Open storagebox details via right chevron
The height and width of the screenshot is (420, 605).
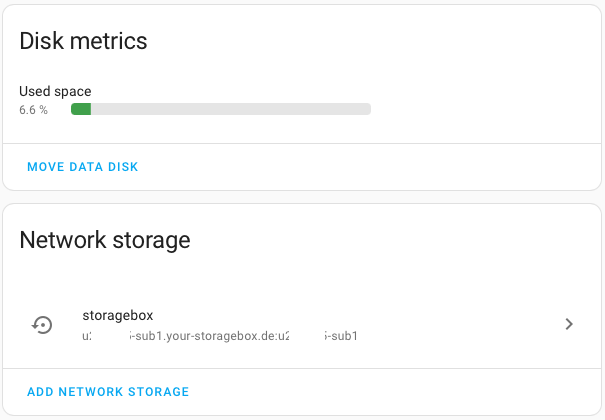coord(568,324)
